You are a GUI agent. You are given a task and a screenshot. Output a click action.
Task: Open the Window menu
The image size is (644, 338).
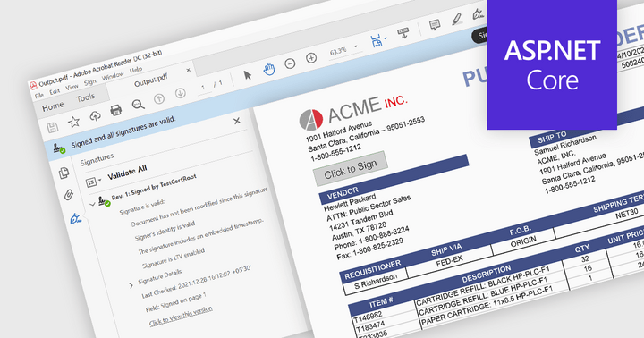pos(113,76)
